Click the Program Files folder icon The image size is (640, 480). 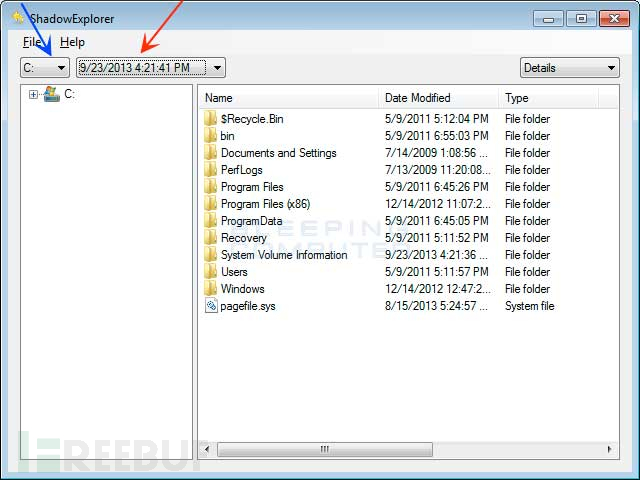click(211, 187)
